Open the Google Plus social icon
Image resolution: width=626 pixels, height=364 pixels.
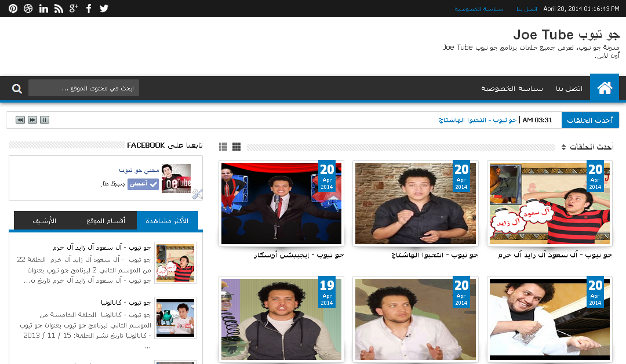[74, 8]
